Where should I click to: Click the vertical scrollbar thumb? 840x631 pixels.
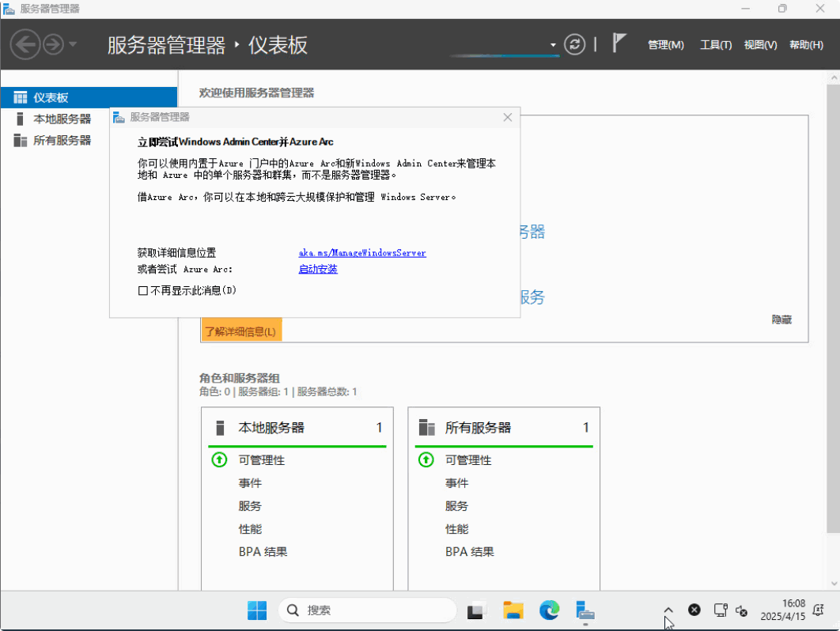click(x=834, y=308)
